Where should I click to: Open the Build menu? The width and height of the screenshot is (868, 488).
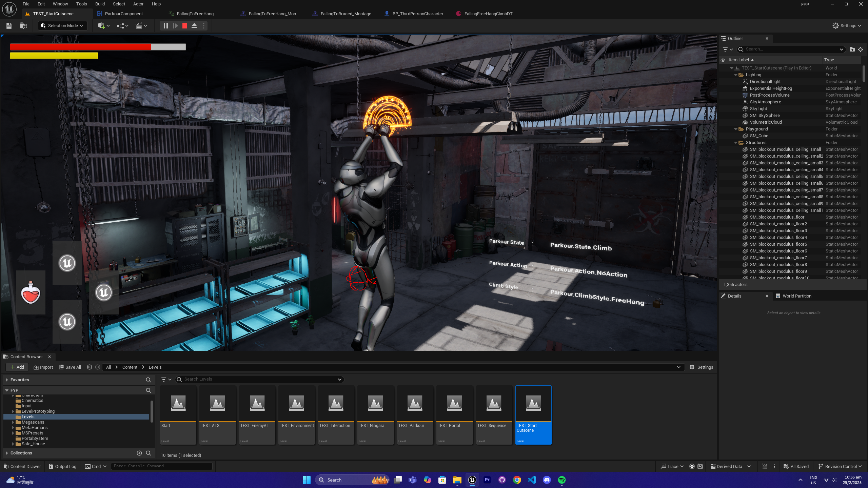tap(100, 4)
